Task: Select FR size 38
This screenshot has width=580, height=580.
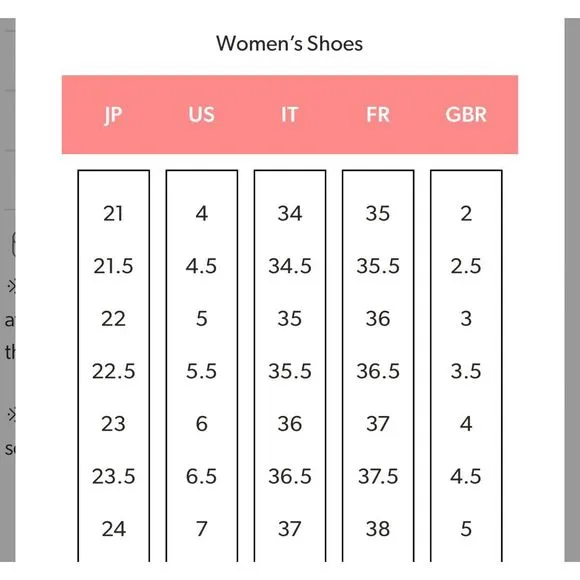Action: click(x=378, y=529)
